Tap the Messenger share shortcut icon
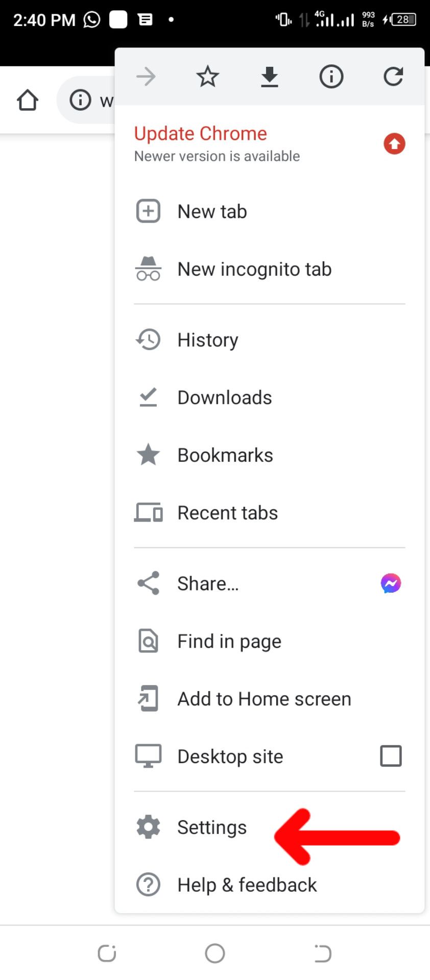 click(x=391, y=583)
